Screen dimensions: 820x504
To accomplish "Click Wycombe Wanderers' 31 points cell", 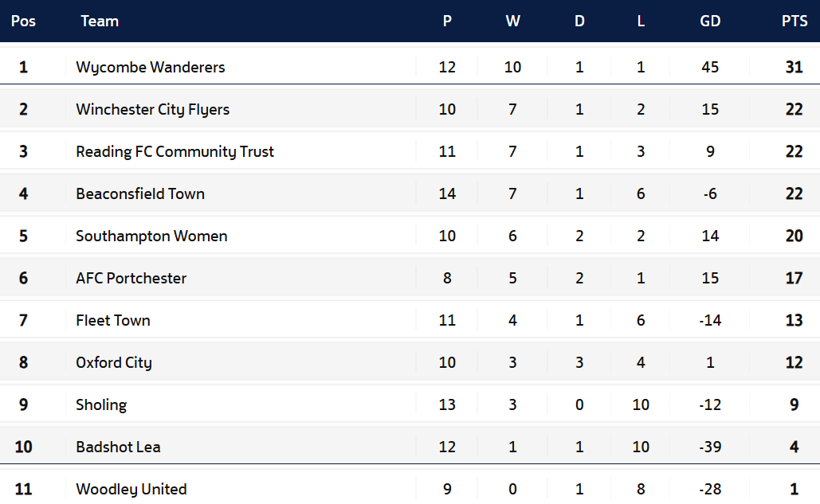I will click(794, 67).
